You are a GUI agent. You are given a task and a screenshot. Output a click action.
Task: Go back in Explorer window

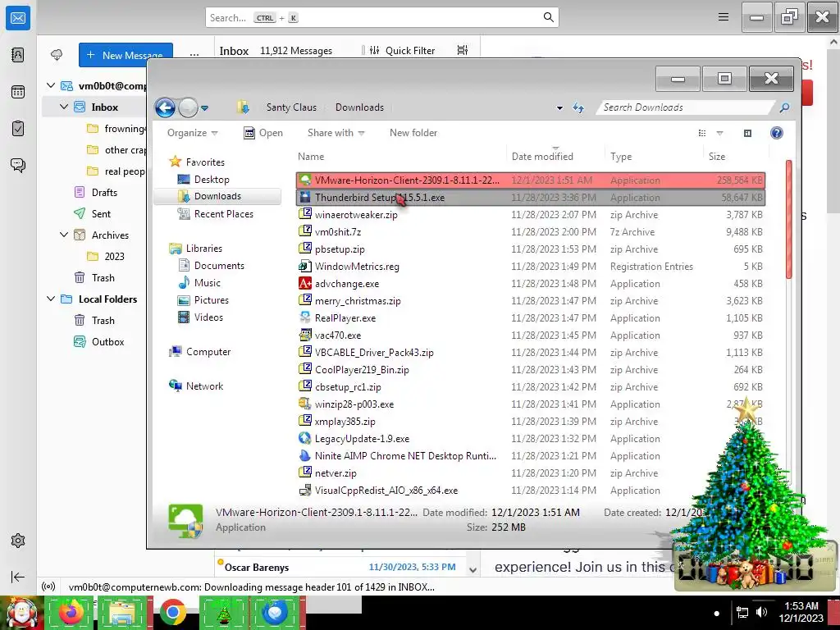pos(165,107)
